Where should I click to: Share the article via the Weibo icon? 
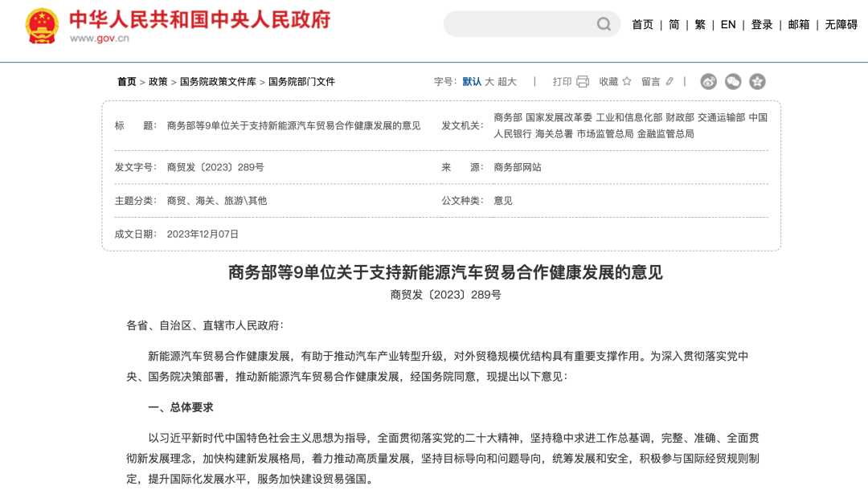tap(707, 81)
